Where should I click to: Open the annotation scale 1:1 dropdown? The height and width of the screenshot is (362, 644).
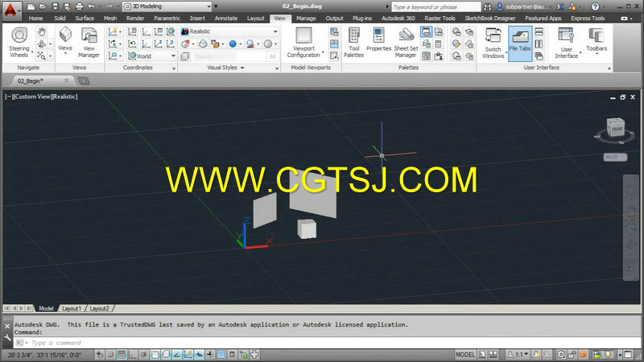(x=518, y=355)
